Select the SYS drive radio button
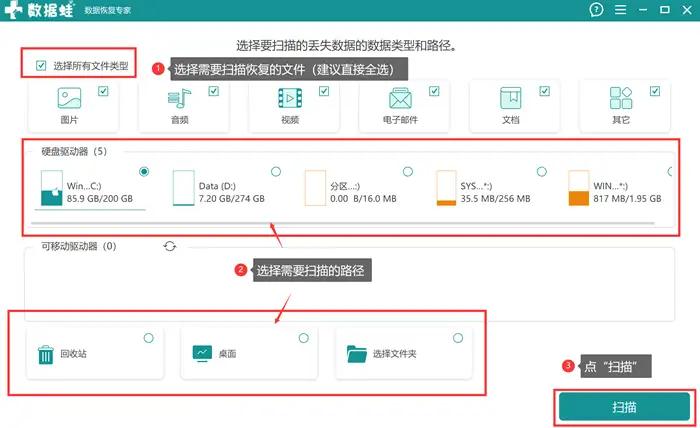 click(542, 171)
